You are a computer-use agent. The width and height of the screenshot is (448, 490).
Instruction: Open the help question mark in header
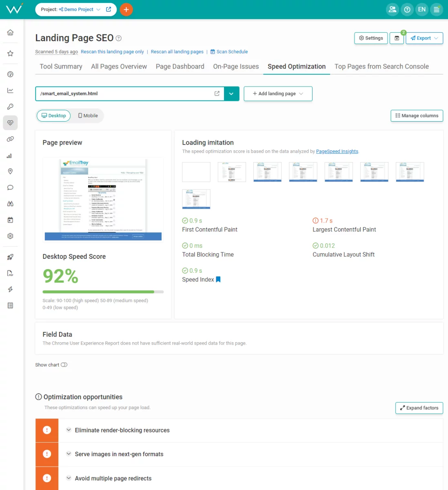(407, 9)
